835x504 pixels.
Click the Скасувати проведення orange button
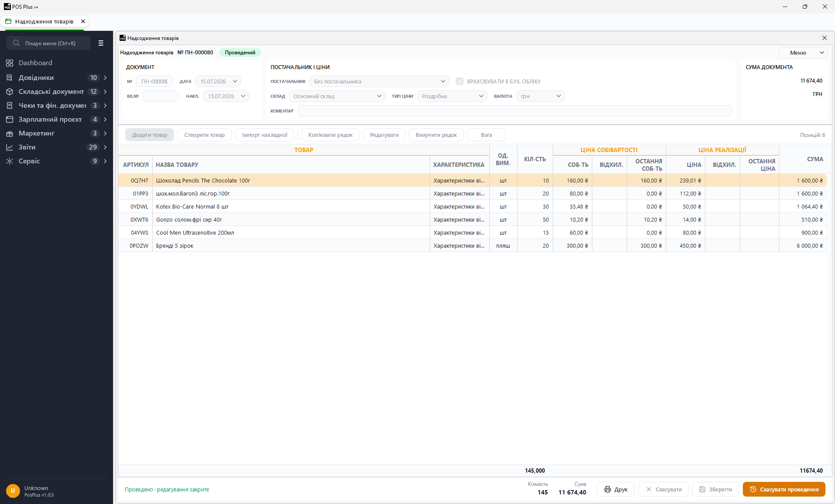tap(784, 489)
